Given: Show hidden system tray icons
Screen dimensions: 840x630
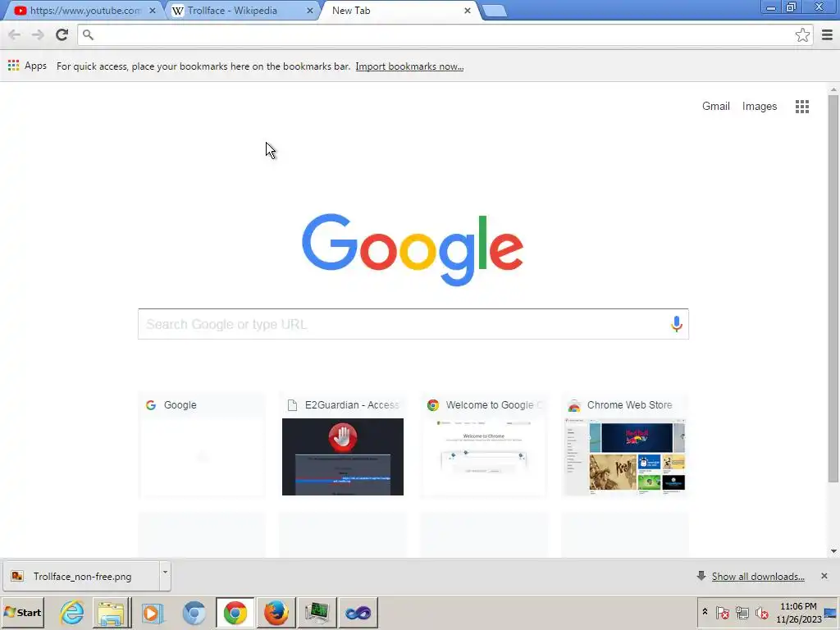Looking at the screenshot, I should [x=705, y=612].
